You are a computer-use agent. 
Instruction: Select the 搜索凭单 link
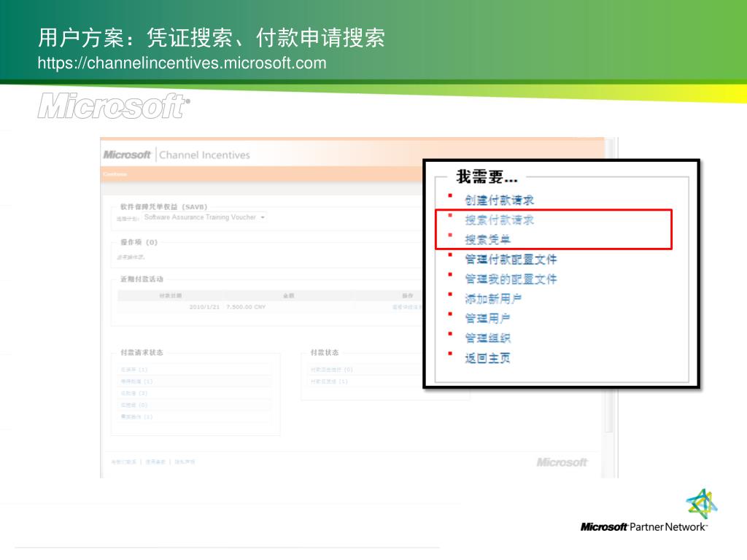point(487,239)
